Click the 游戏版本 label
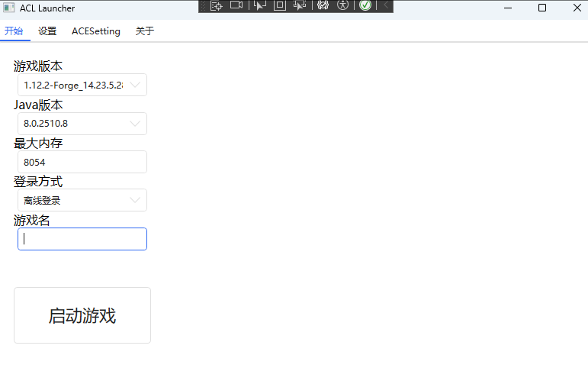This screenshot has height=368, width=588. pyautogui.click(x=38, y=66)
